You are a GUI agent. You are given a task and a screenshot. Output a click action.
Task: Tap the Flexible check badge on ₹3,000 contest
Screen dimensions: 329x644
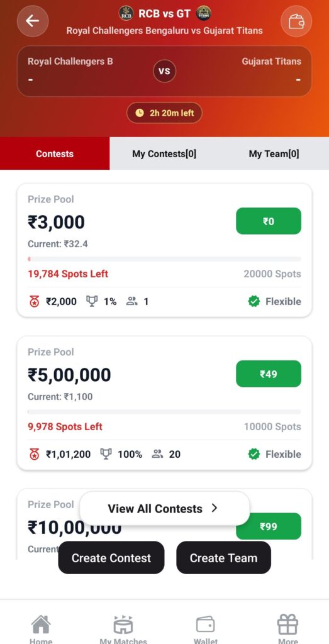coord(254,301)
